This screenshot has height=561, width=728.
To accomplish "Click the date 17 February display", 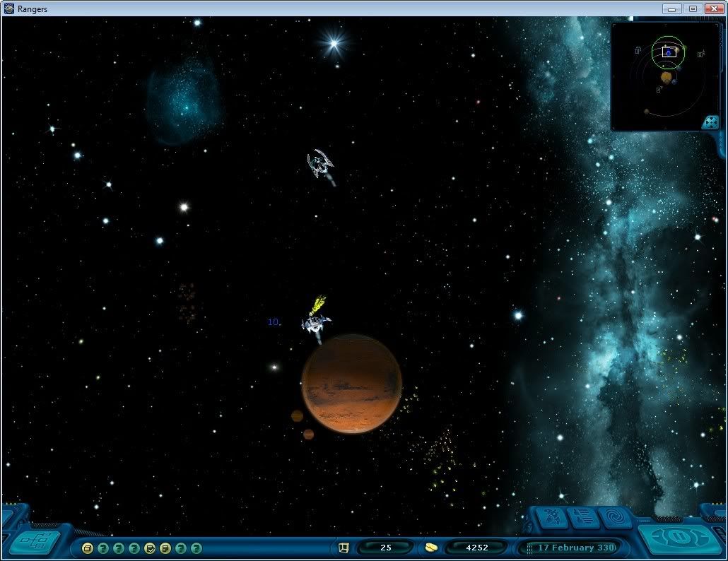I will click(577, 548).
